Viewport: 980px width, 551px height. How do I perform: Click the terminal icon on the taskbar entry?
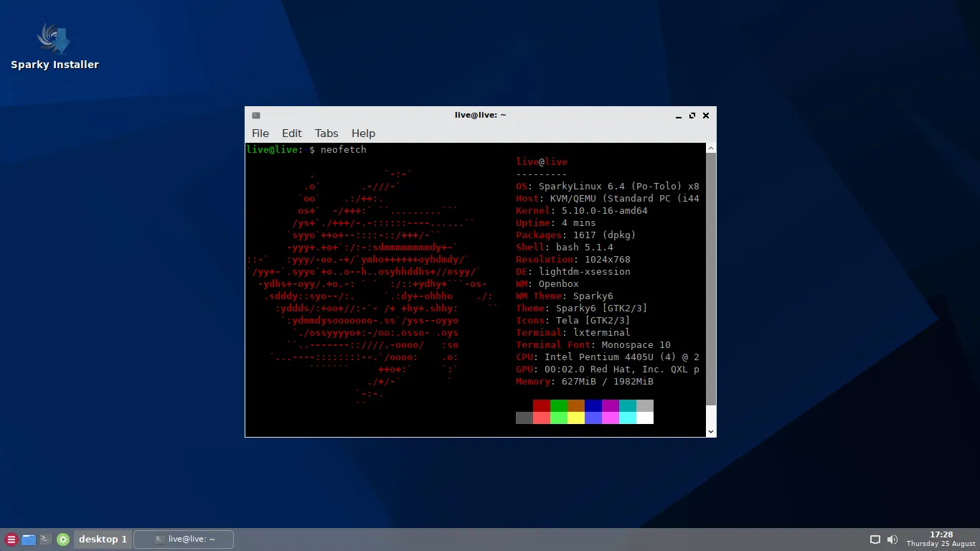click(x=160, y=539)
